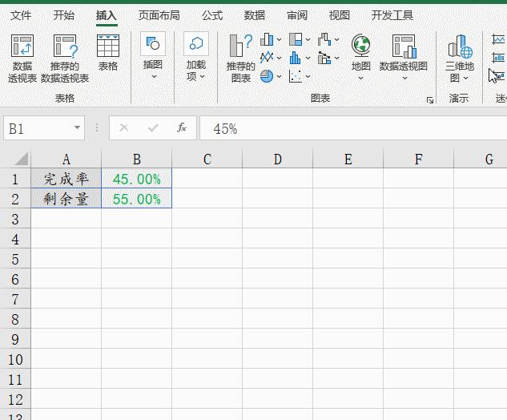Expand the 地图 map chart dropdown
This screenshot has height=420, width=507.
click(361, 78)
